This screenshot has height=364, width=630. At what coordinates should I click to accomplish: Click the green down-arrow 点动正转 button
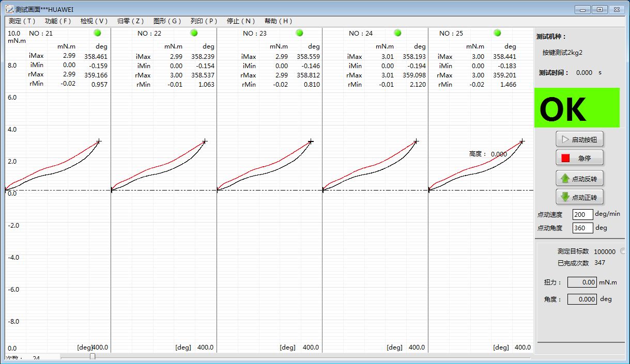coord(579,197)
